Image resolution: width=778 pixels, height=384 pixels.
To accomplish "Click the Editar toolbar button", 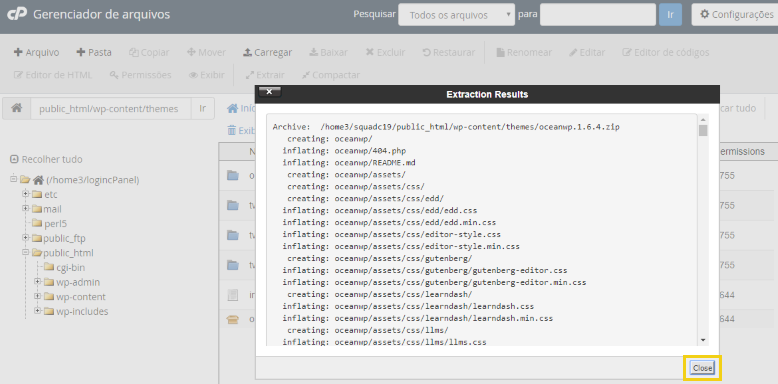I will tap(587, 52).
